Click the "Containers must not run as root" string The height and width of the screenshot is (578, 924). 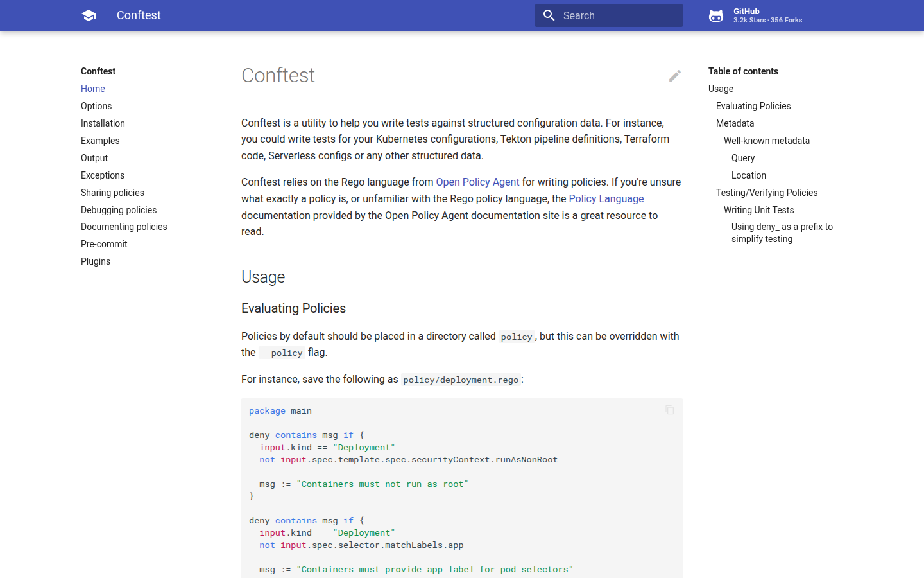point(382,484)
